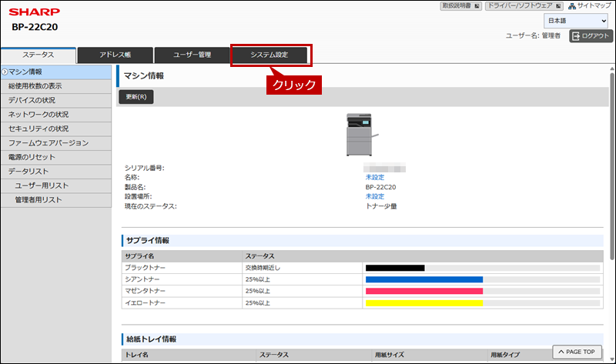
Task: Select ネットワークの状況 in the sidebar
Action: (x=56, y=114)
